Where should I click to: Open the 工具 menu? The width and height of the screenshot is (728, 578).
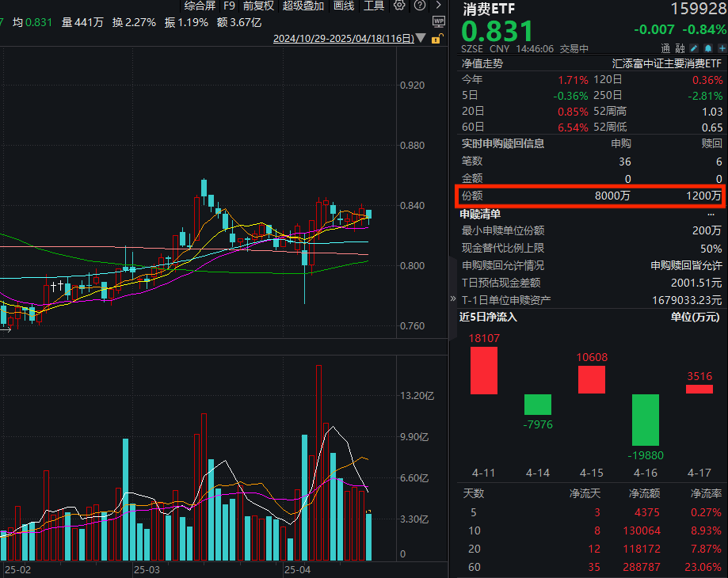(x=373, y=6)
